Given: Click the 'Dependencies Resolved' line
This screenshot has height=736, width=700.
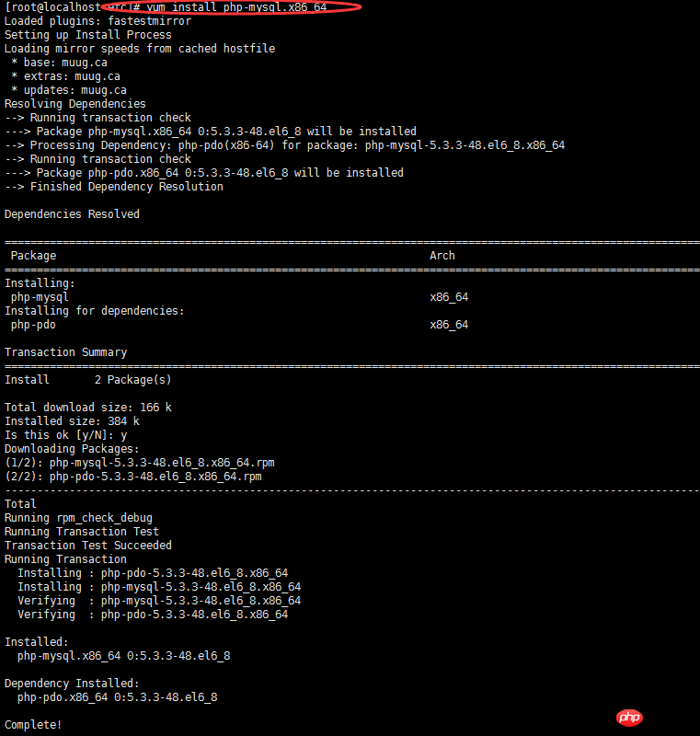Looking at the screenshot, I should (72, 214).
